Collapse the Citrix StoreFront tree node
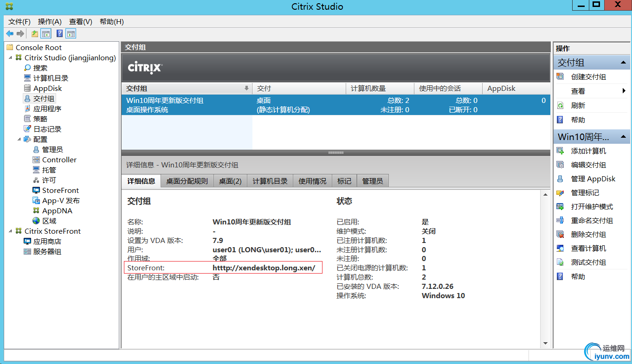This screenshot has height=364, width=632. click(x=10, y=231)
